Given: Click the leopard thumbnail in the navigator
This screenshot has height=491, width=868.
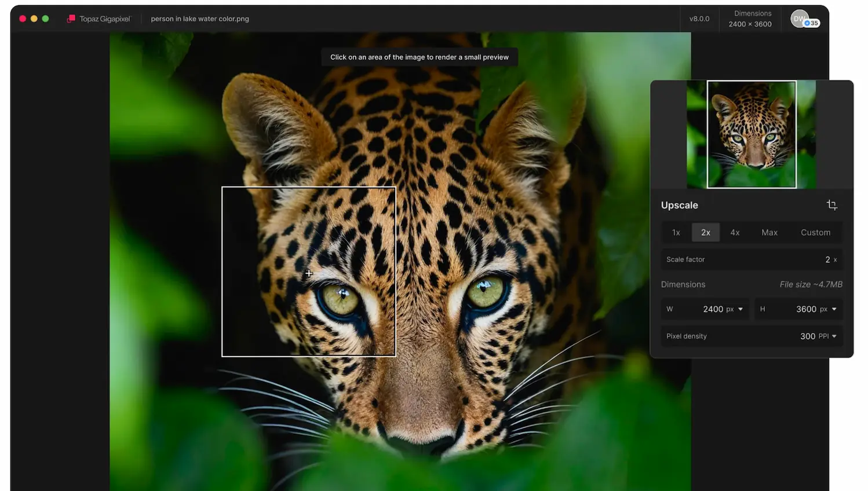Looking at the screenshot, I should tap(751, 134).
